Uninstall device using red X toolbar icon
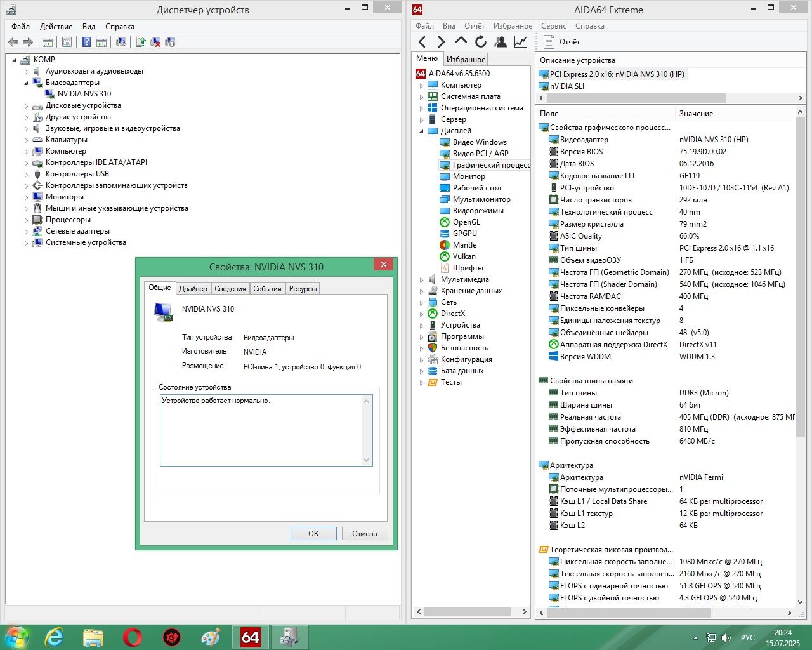812x650 pixels. tap(155, 42)
